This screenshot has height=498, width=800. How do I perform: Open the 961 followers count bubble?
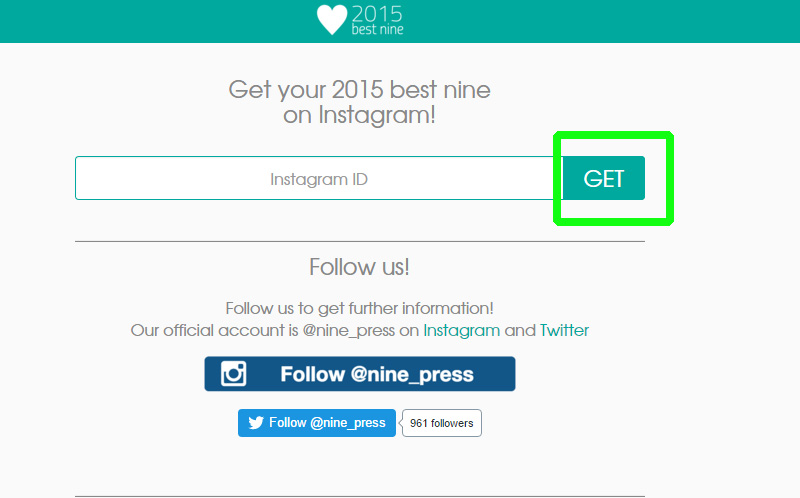point(442,423)
